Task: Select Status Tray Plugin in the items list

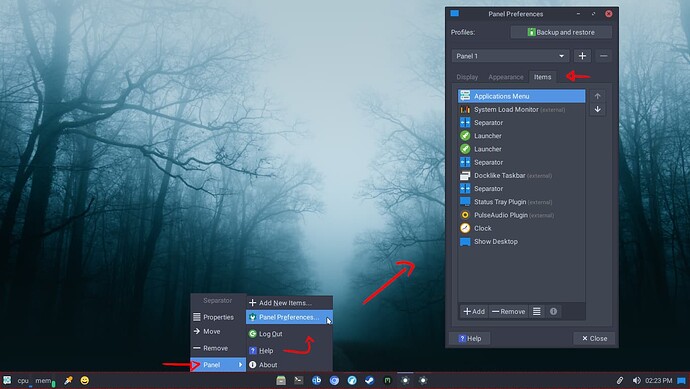Action: point(521,202)
